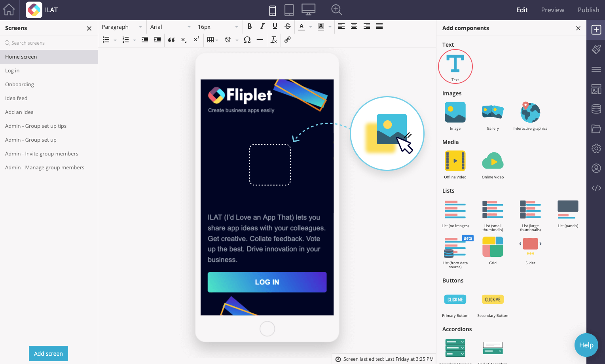Switch to tablet device preview
This screenshot has height=364, width=605.
[x=289, y=10]
